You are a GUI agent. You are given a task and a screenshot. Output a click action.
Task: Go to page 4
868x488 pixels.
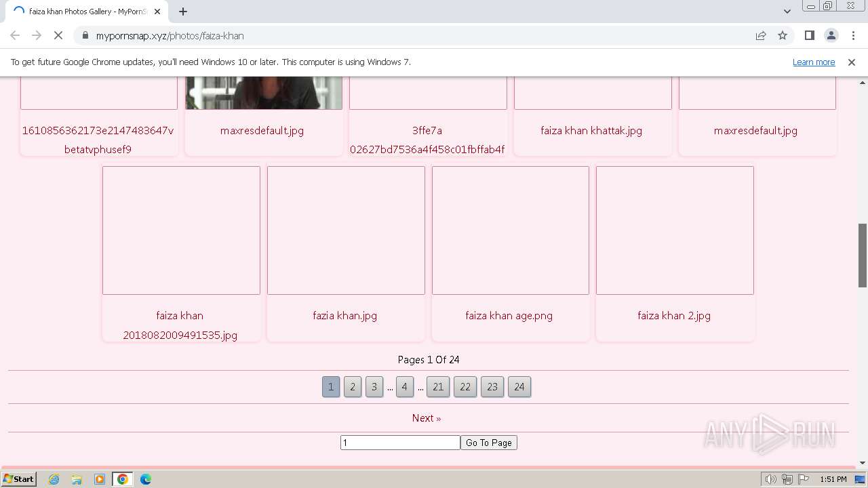point(405,387)
